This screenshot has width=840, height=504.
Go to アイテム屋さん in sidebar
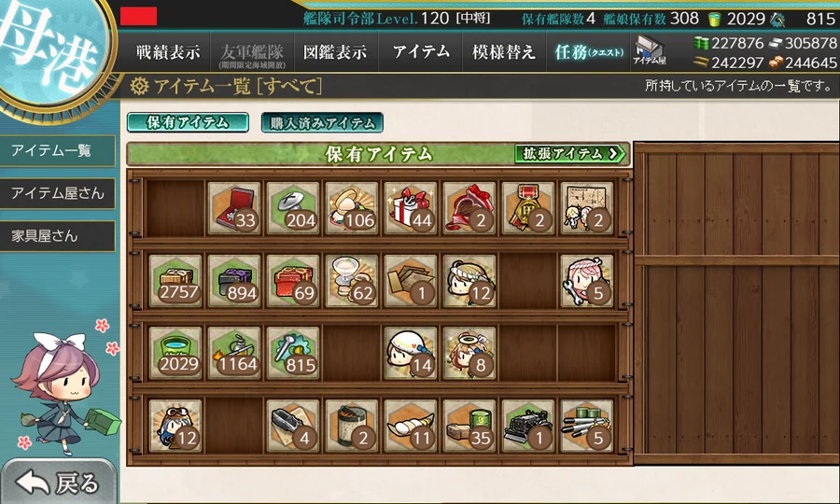click(x=57, y=193)
